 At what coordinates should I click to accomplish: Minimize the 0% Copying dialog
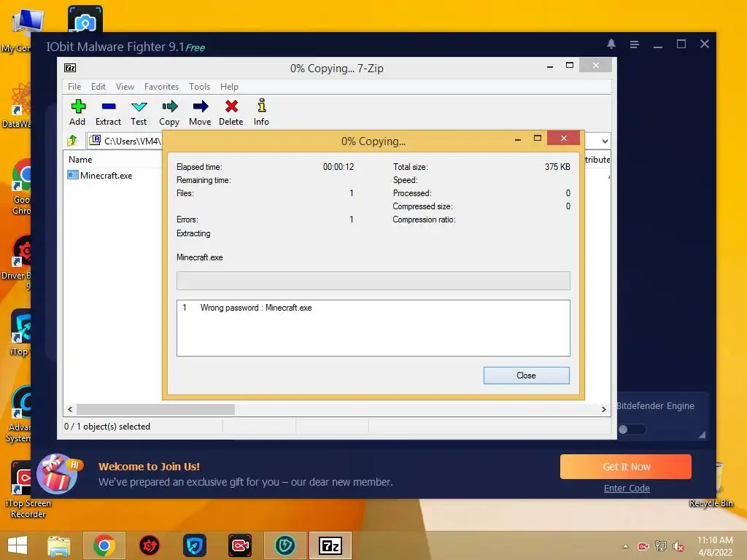point(518,139)
